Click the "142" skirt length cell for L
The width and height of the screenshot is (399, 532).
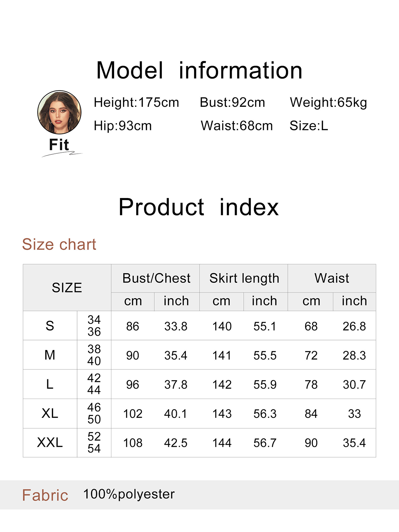pyautogui.click(x=222, y=385)
